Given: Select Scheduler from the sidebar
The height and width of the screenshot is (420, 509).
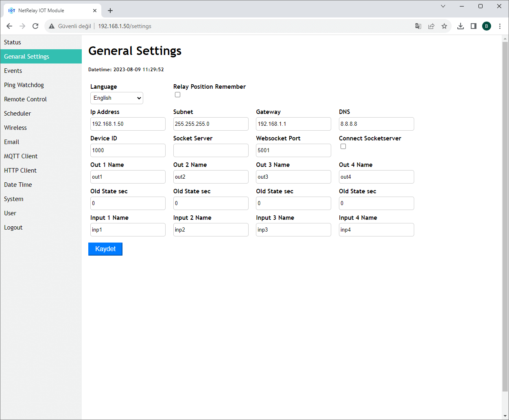Looking at the screenshot, I should (x=17, y=114).
